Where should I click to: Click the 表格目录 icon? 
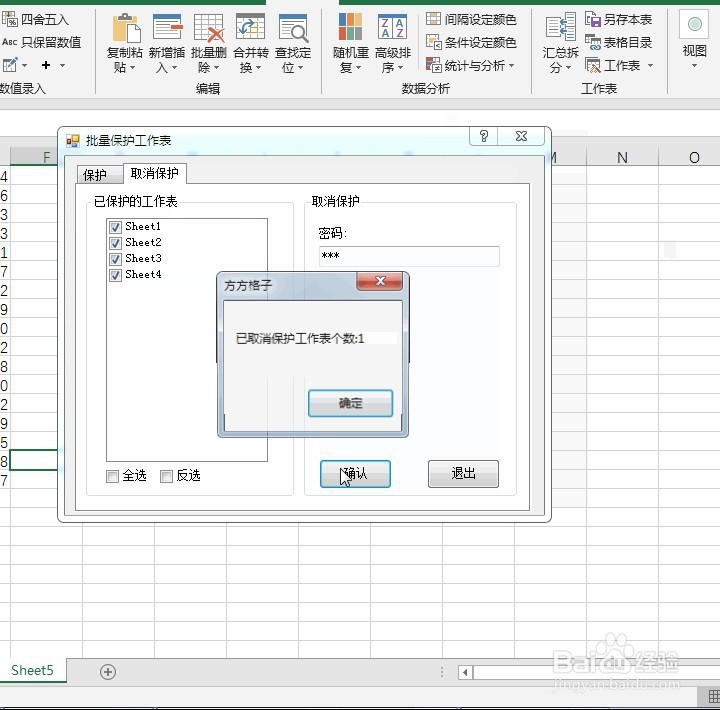593,42
